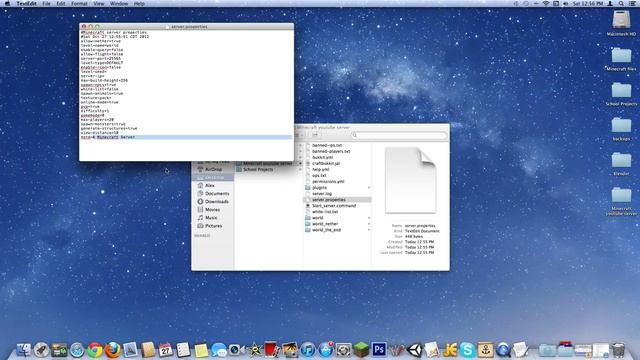The height and width of the screenshot is (360, 640).
Task: Open the Help menu
Action: (139, 3)
